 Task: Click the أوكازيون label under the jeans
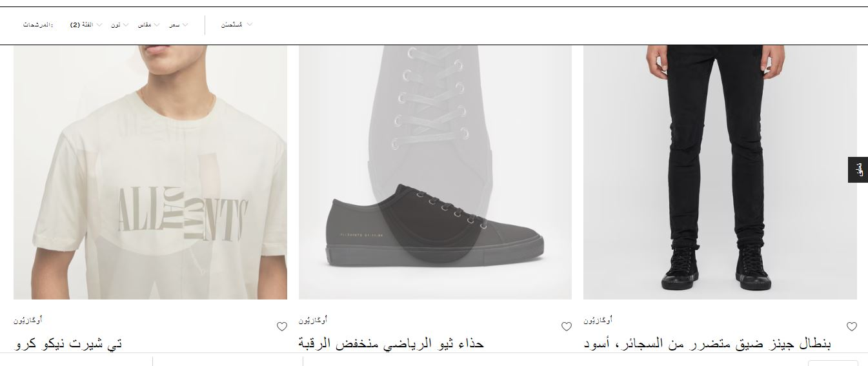point(598,320)
